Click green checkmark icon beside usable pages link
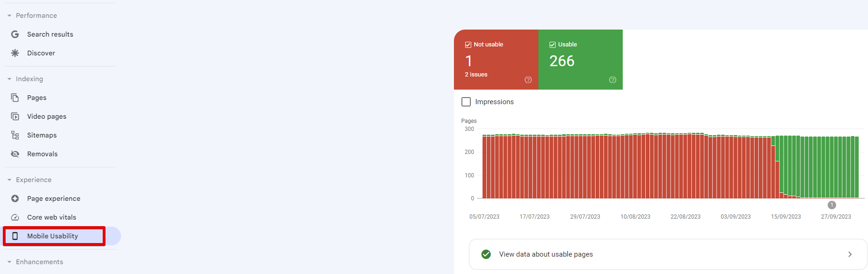The image size is (868, 274). (x=486, y=254)
